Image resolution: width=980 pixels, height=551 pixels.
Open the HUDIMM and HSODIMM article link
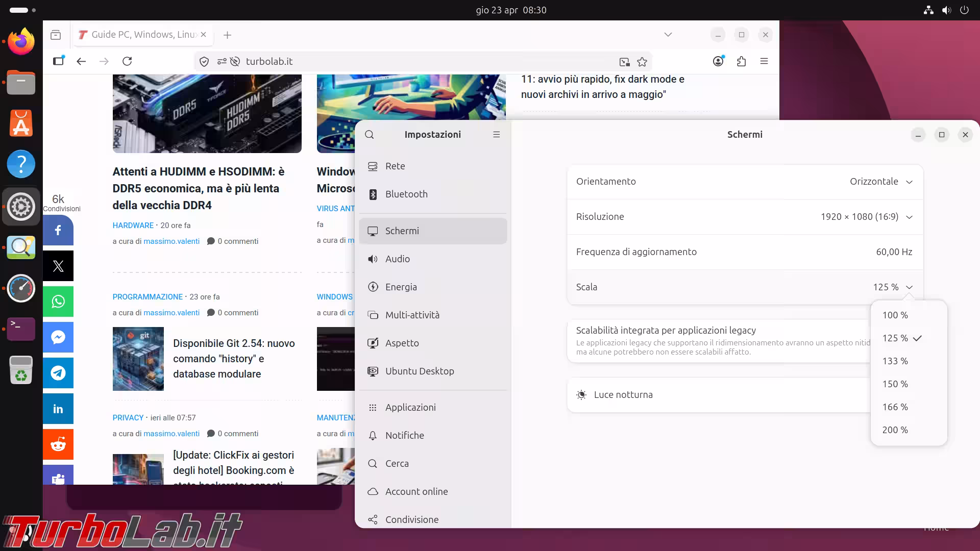[199, 188]
